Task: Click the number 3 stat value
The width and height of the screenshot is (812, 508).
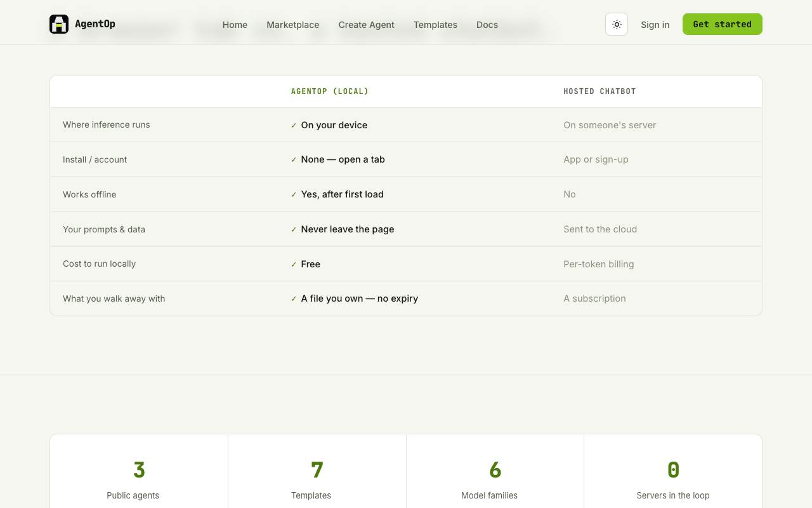Action: click(x=139, y=470)
